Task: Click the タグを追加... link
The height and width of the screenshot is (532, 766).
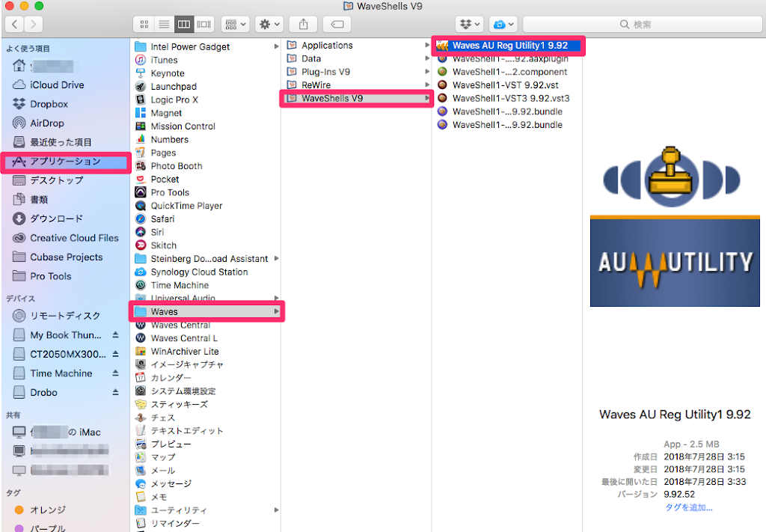Action: [689, 507]
